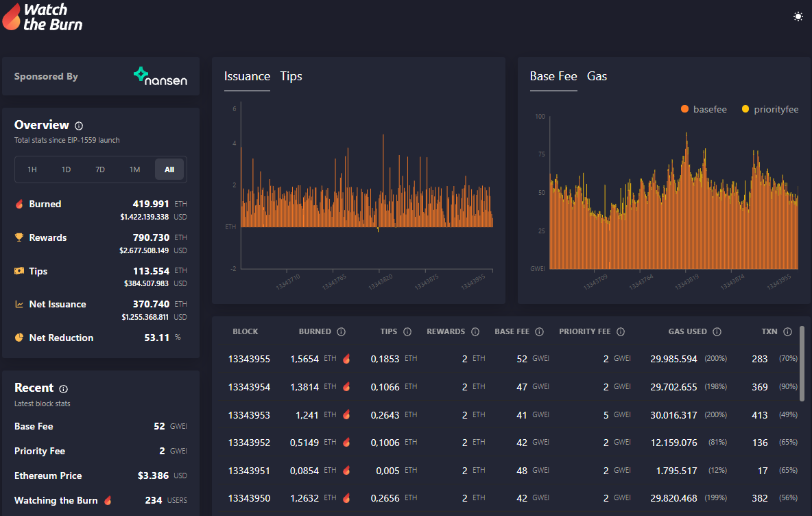Click flame icon in block 13343952 row
The height and width of the screenshot is (516, 812).
346,442
